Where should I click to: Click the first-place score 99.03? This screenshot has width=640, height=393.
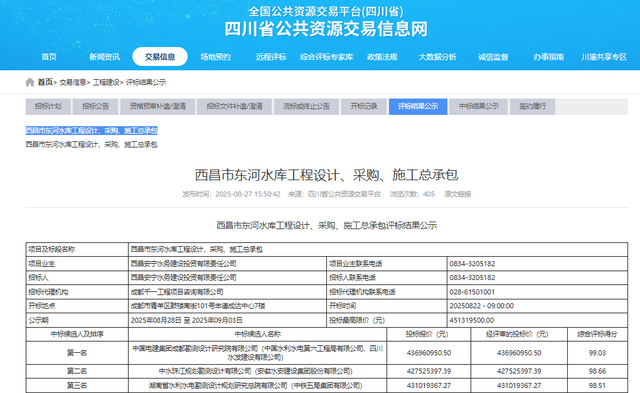597,353
